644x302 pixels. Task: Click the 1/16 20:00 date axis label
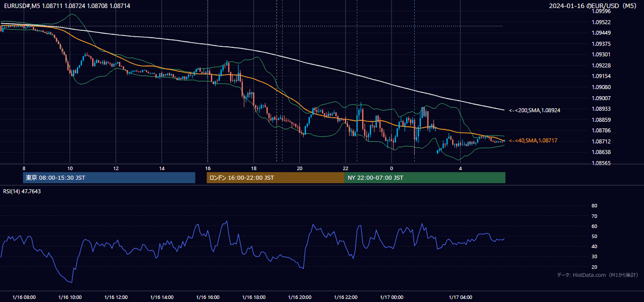(300, 297)
